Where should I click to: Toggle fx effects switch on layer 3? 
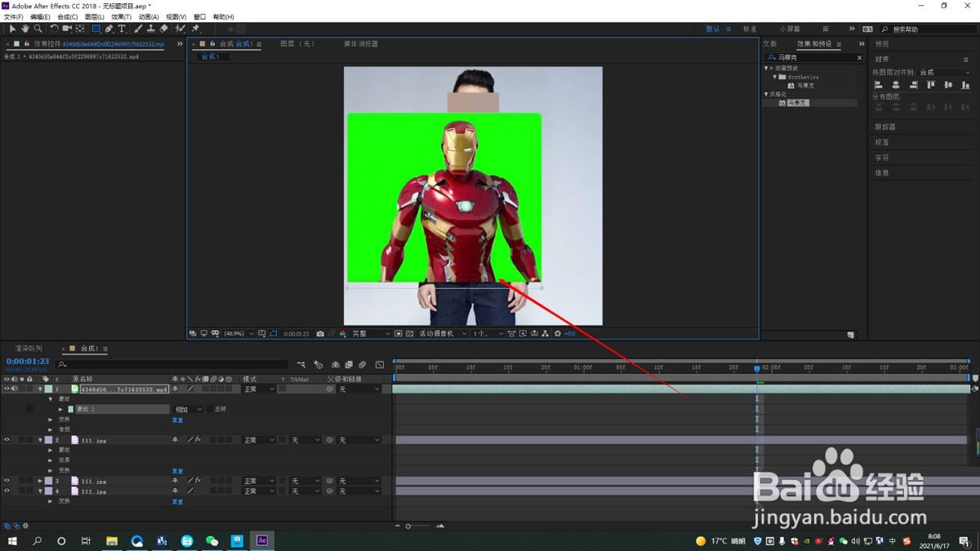click(x=198, y=481)
